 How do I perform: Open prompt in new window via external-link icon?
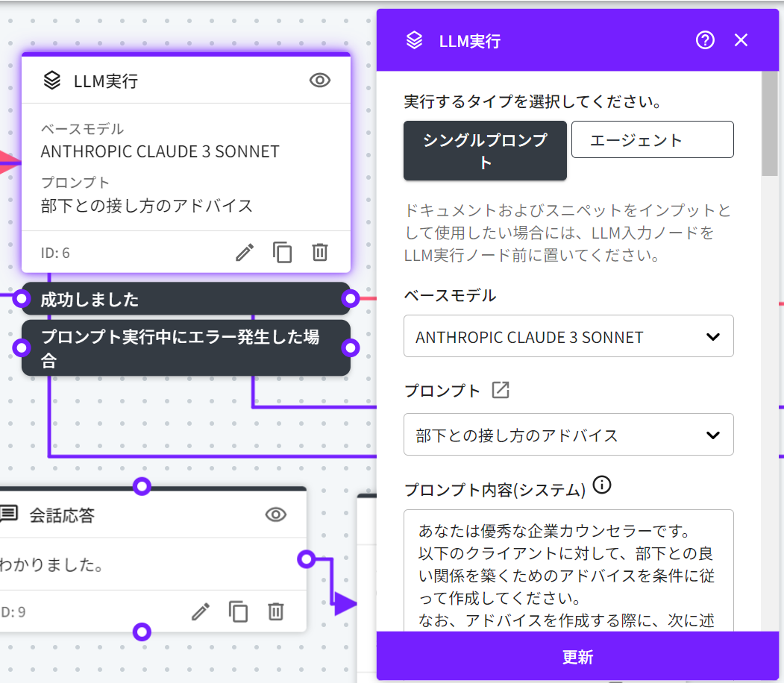click(x=501, y=390)
